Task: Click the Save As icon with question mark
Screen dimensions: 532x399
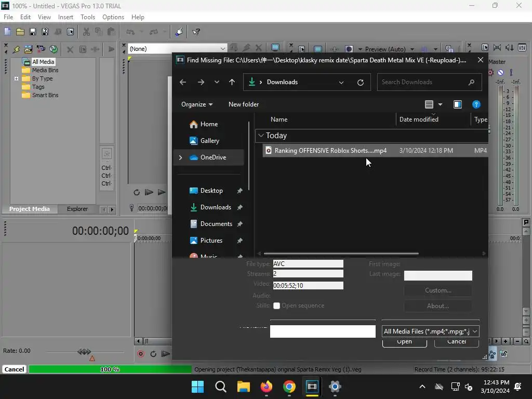Action: point(45,32)
